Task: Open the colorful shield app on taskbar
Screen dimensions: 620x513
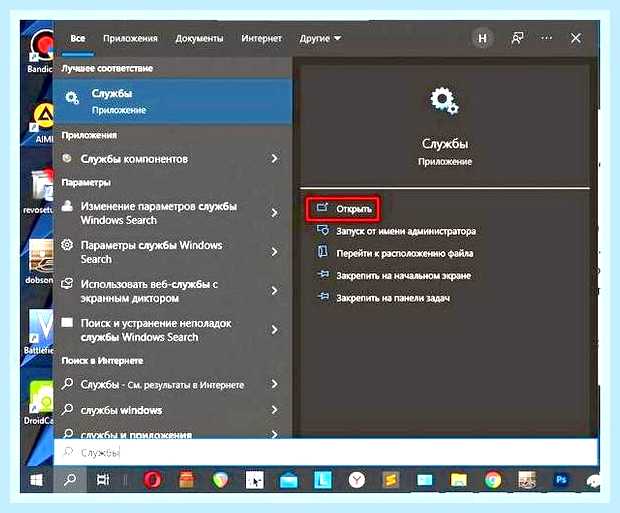Action: click(221, 480)
